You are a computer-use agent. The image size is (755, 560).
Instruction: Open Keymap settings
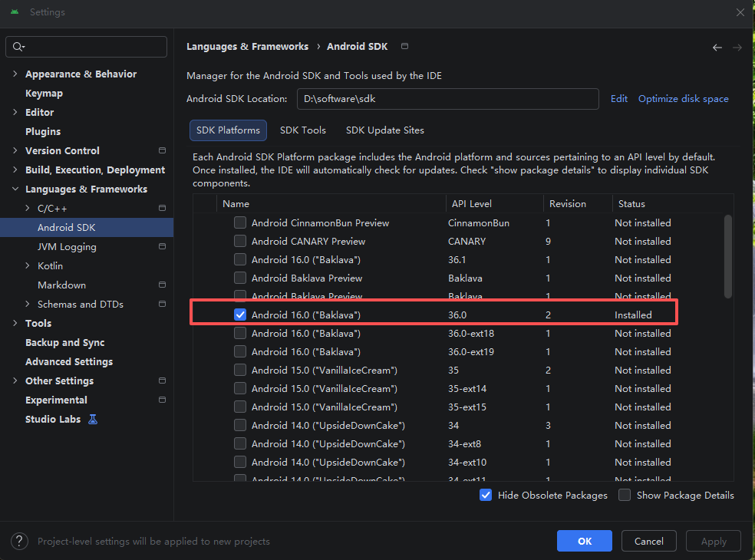point(44,93)
